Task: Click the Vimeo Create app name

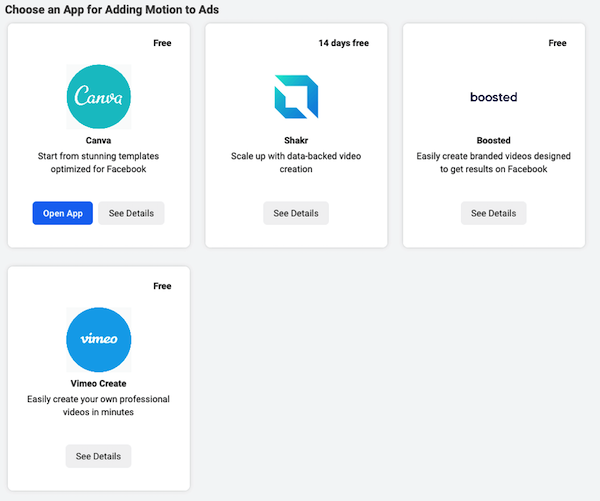Action: [98, 384]
